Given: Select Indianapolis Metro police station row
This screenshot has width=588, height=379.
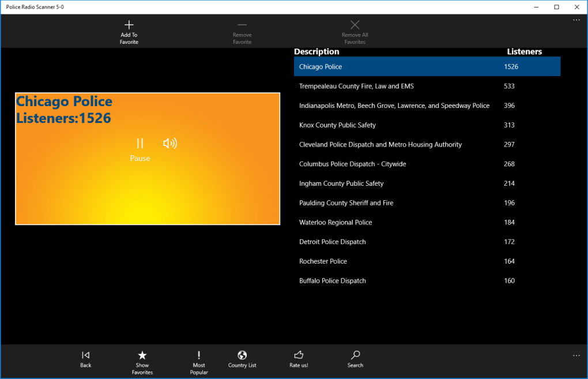Looking at the screenshot, I should click(x=394, y=106).
